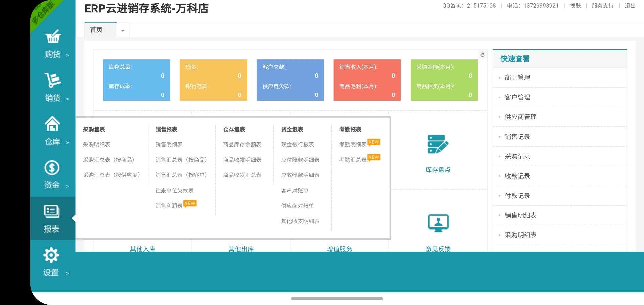
Task: Open 商品管理 in quick view
Action: 517,78
